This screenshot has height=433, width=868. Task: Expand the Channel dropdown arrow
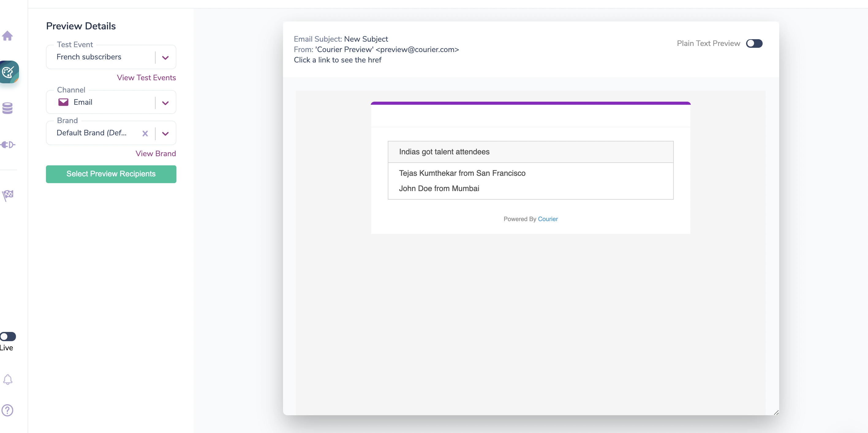(165, 103)
